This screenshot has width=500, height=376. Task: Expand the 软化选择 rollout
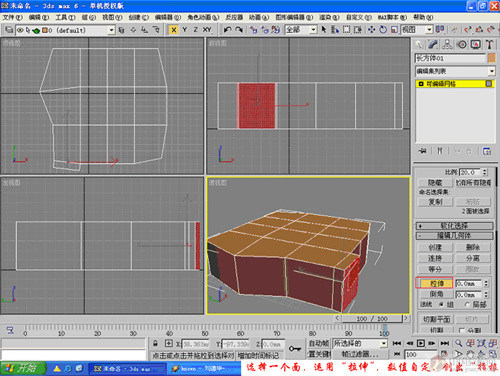click(x=455, y=226)
